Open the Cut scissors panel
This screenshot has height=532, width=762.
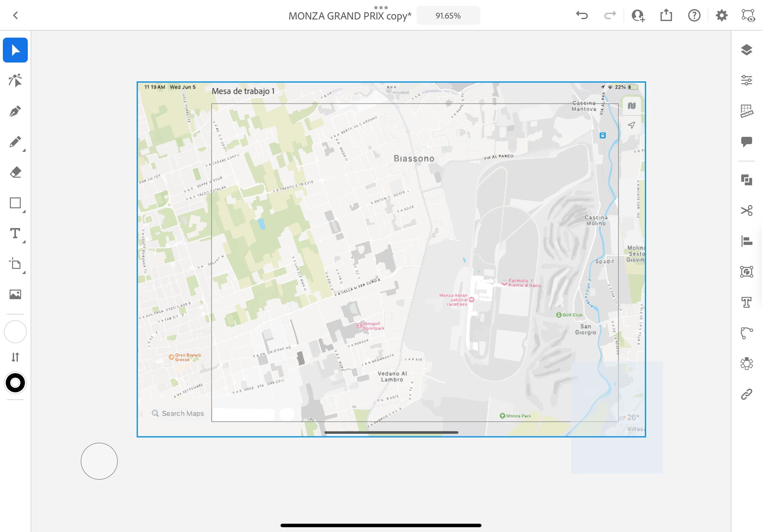pyautogui.click(x=746, y=211)
